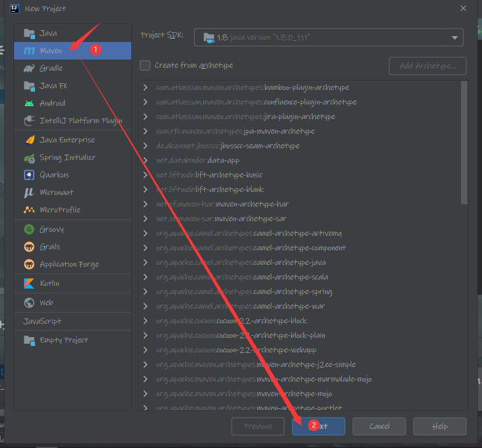The width and height of the screenshot is (482, 448).
Task: Expand bamboo-plugin-archetype node
Action: [x=145, y=87]
